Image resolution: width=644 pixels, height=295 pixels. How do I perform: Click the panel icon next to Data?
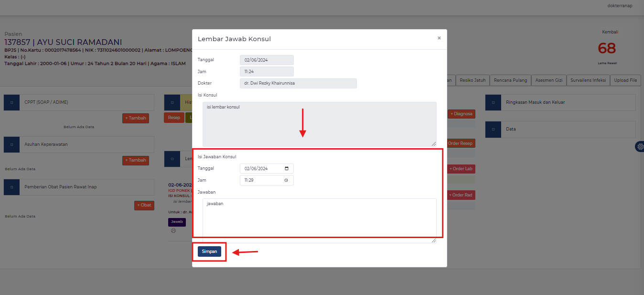[493, 129]
